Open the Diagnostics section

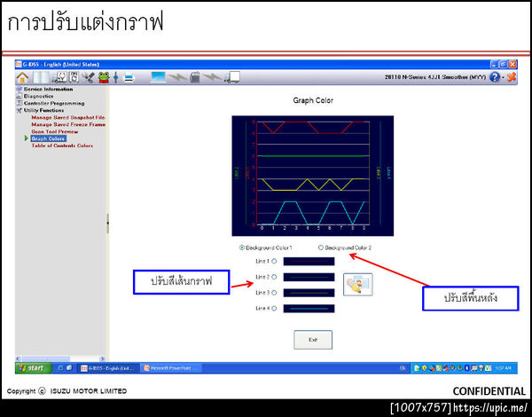[38, 96]
